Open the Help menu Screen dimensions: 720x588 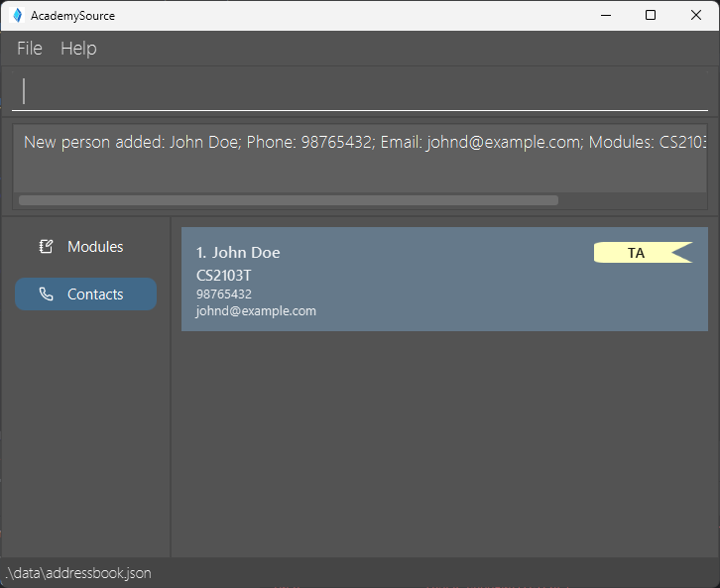point(78,49)
